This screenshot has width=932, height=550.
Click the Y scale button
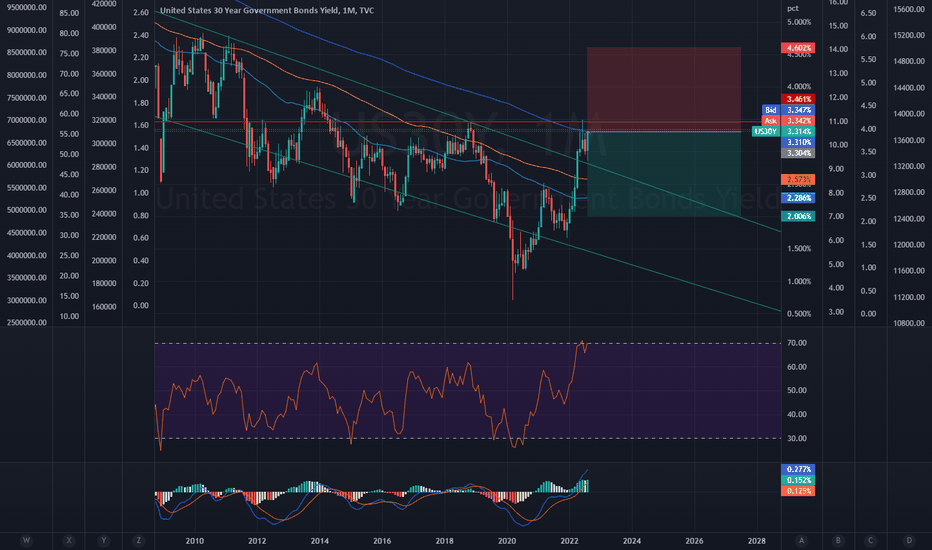104,540
